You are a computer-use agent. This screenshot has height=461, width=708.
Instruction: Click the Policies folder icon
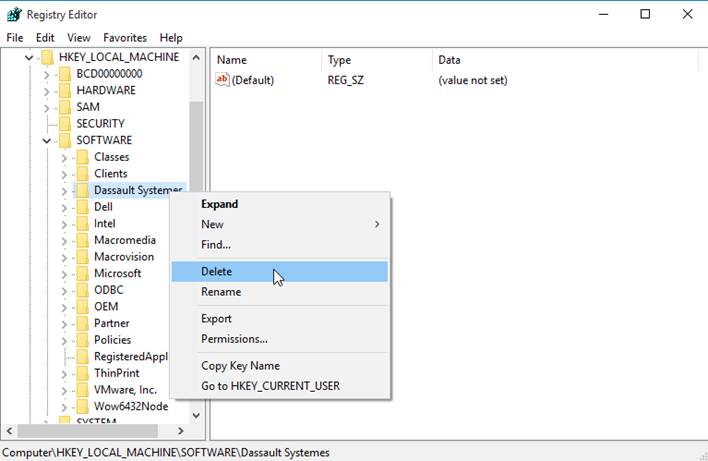[83, 340]
